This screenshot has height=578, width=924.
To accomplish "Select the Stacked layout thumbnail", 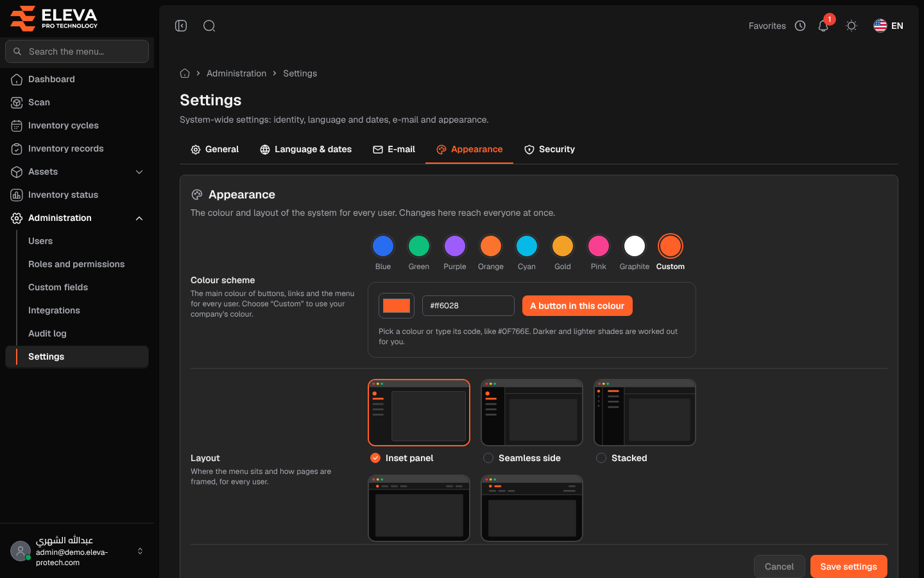I will pyautogui.click(x=645, y=412).
